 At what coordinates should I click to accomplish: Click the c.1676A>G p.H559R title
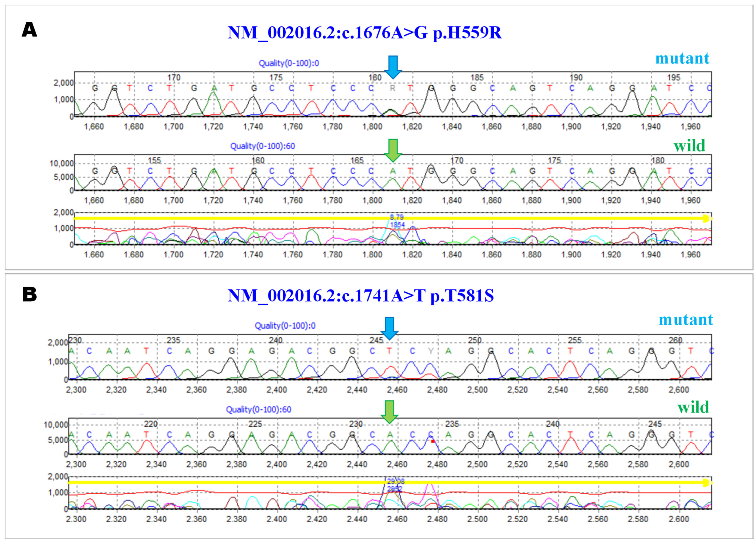click(x=364, y=33)
